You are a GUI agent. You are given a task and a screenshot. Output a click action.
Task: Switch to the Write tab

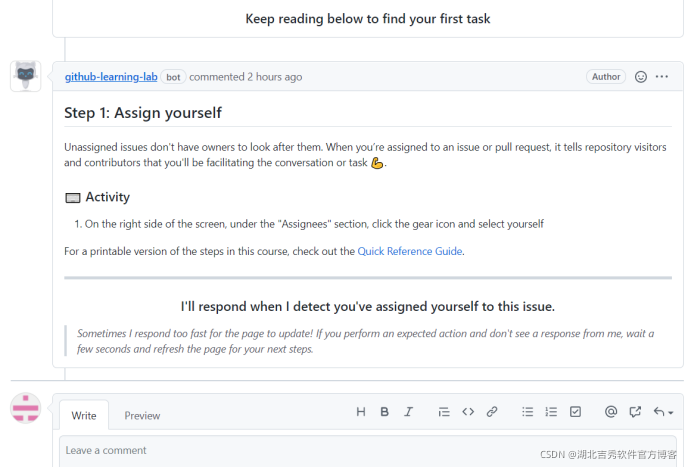click(84, 415)
